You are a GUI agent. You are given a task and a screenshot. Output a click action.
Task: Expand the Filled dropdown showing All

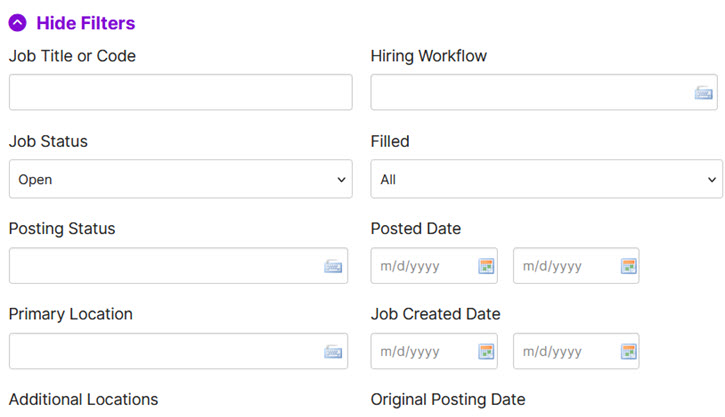click(x=547, y=179)
